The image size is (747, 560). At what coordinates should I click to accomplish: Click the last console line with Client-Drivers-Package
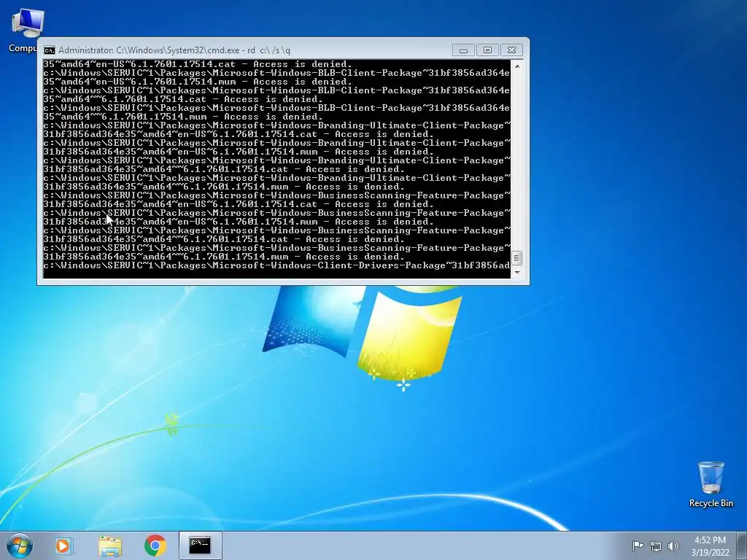(276, 265)
